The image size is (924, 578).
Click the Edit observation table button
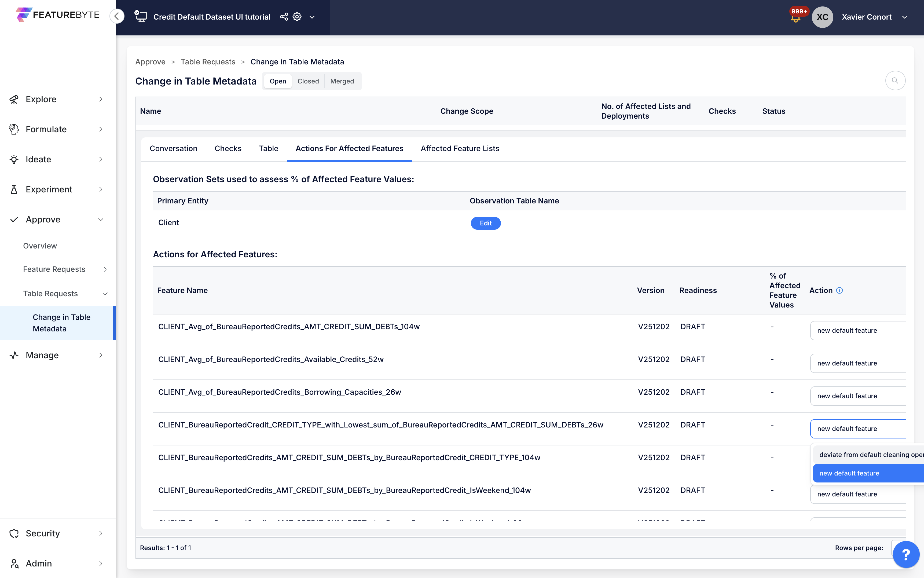485,223
